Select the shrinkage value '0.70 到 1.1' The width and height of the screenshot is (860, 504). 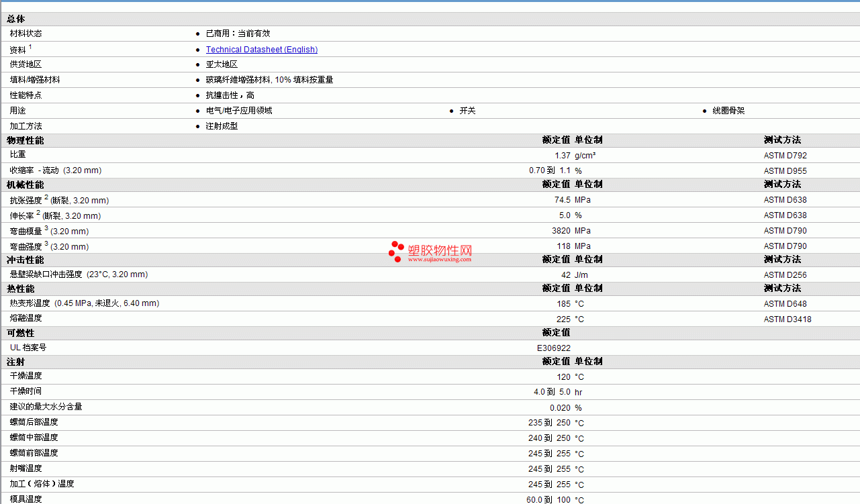[x=550, y=171]
